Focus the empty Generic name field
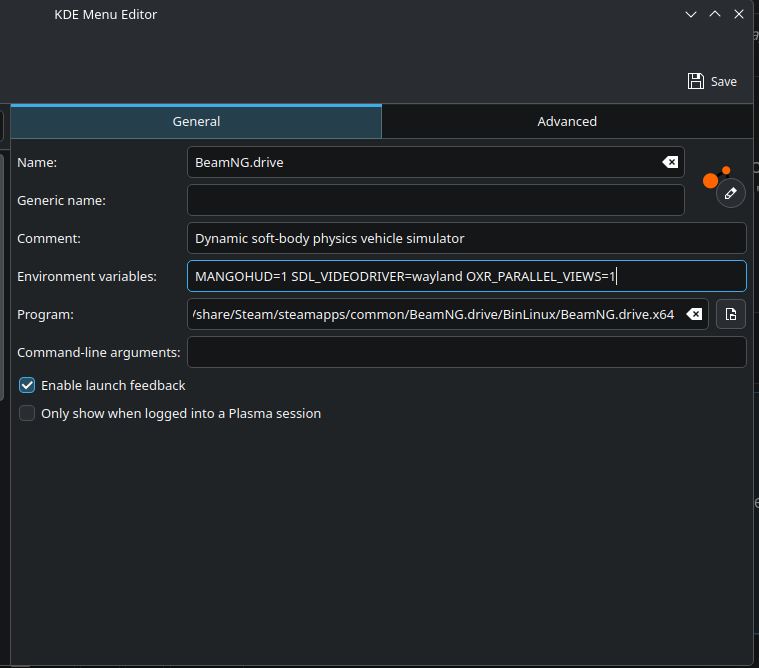Viewport: 759px width, 668px height. pos(435,200)
